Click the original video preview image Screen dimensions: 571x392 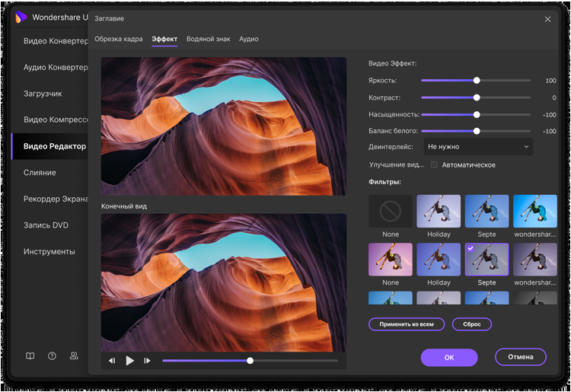[x=224, y=126]
